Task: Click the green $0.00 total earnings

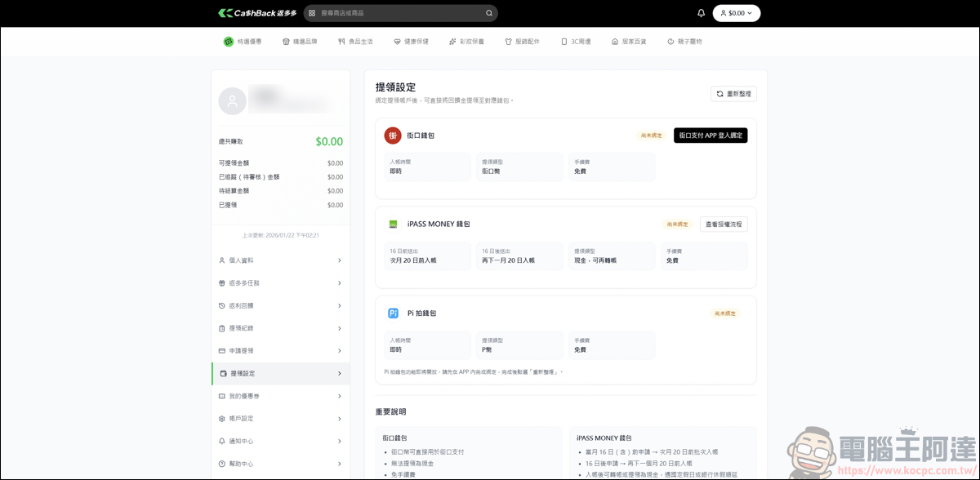Action: 329,141
